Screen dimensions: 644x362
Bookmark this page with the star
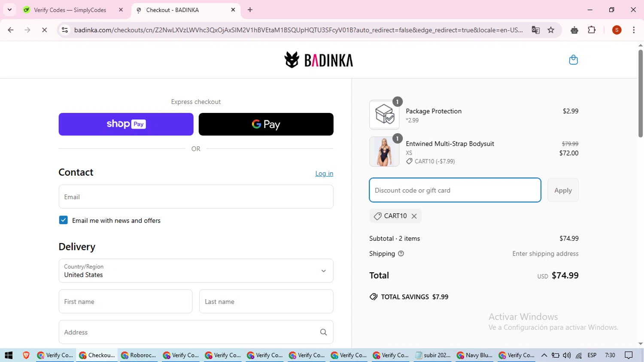(x=551, y=30)
